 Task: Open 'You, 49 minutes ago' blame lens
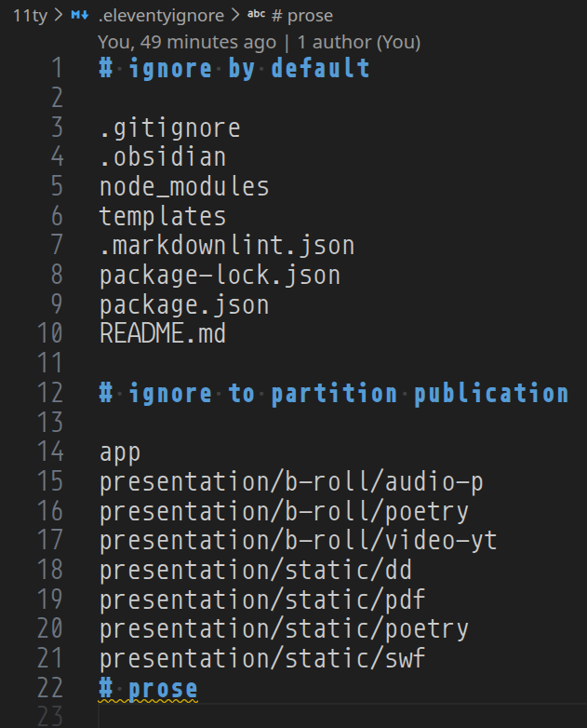pyautogui.click(x=186, y=42)
